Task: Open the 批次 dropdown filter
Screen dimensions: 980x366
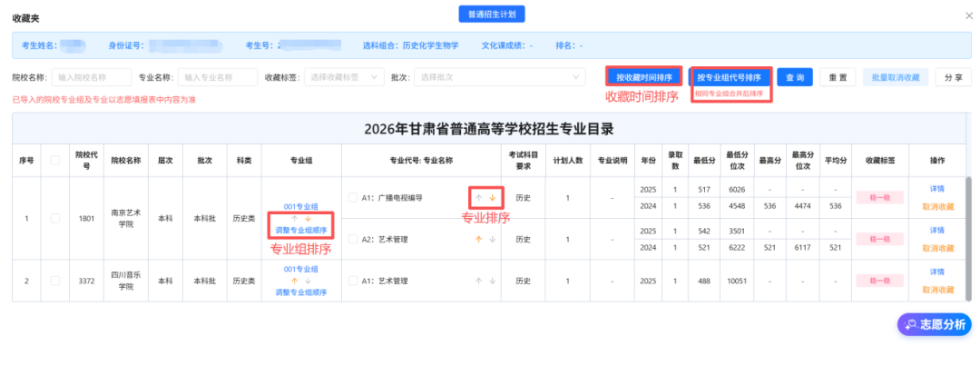Action: (499, 77)
